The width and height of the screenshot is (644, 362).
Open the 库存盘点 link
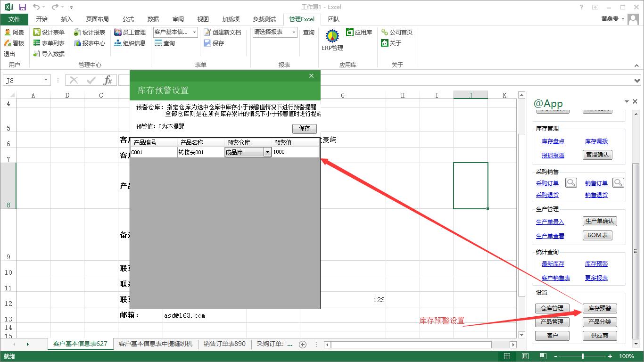coord(553,141)
